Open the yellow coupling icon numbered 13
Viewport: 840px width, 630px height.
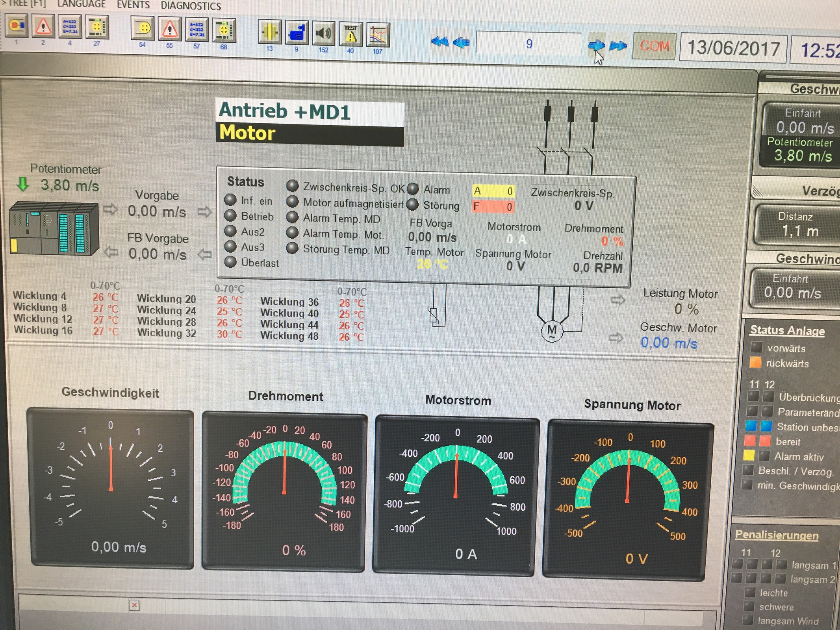tap(269, 32)
